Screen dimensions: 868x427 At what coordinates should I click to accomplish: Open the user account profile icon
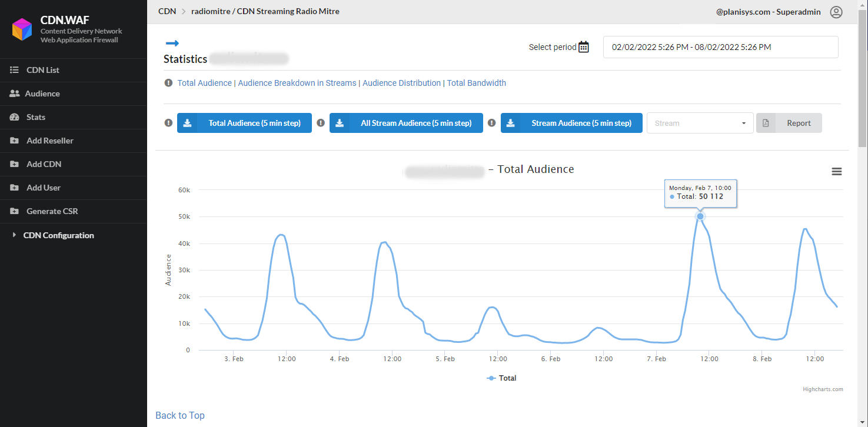click(836, 12)
